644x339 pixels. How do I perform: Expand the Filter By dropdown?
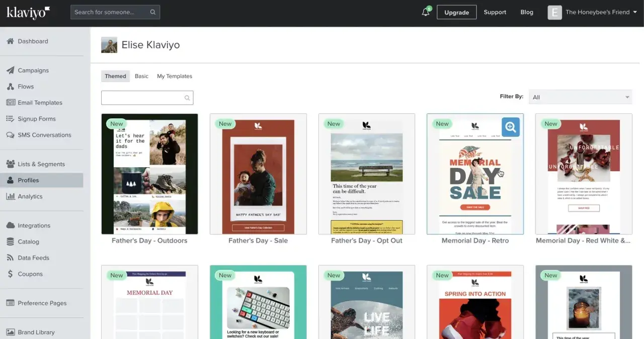click(x=581, y=97)
